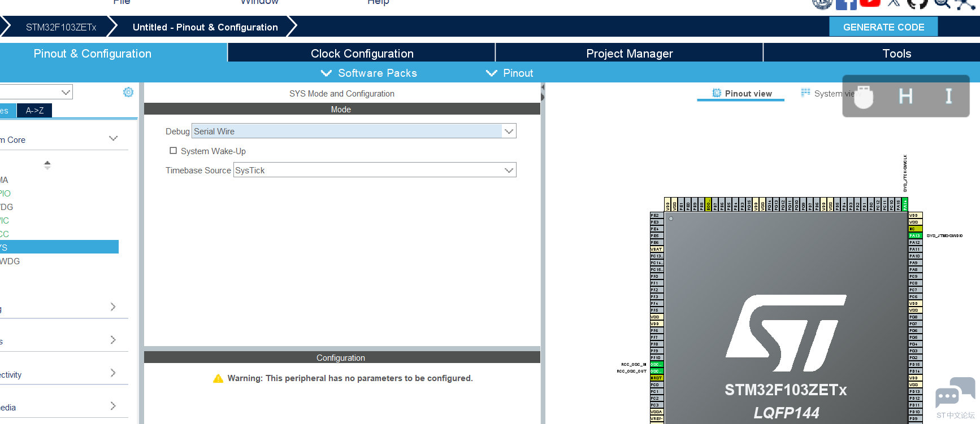The image size is (980, 424).
Task: Click the RCC_OSC_IN pin label
Action: coord(634,364)
